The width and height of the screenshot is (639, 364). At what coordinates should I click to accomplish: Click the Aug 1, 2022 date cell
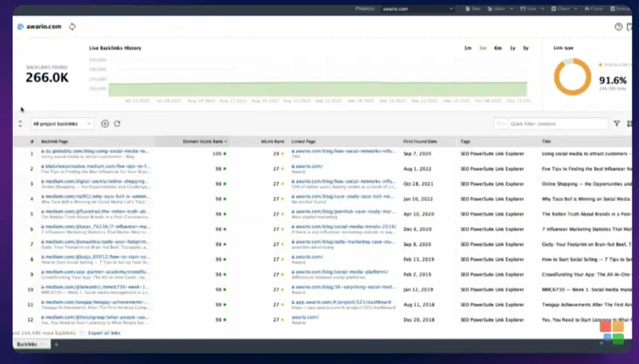pyautogui.click(x=418, y=169)
